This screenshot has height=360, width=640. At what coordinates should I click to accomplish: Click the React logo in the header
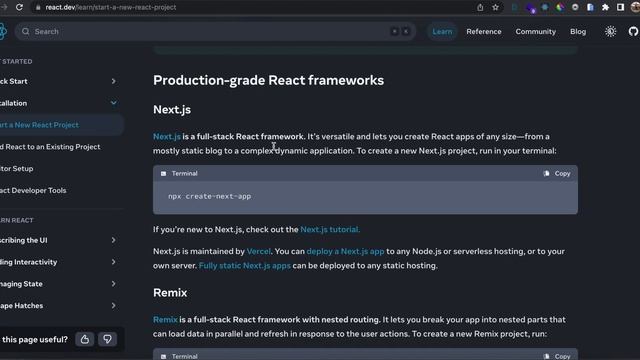[3, 31]
